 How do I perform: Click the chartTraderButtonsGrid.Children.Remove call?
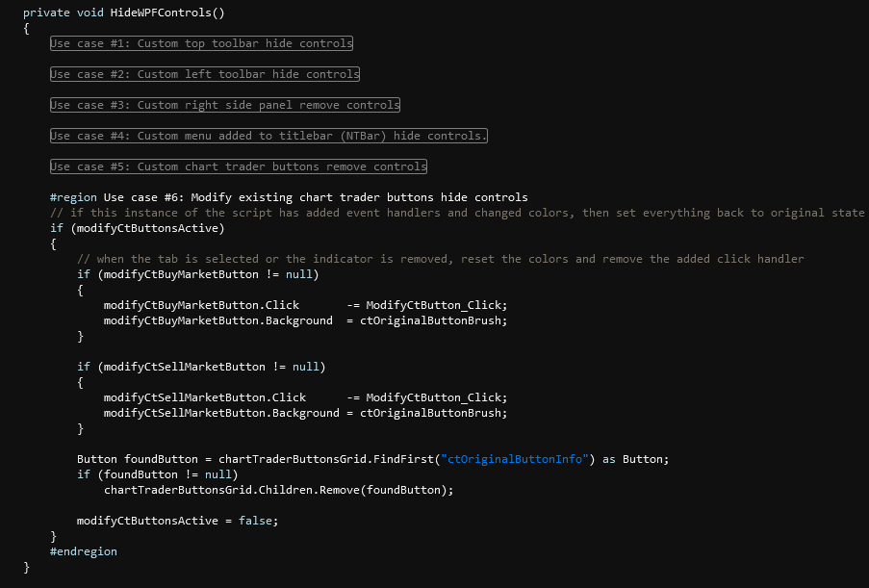pos(278,490)
